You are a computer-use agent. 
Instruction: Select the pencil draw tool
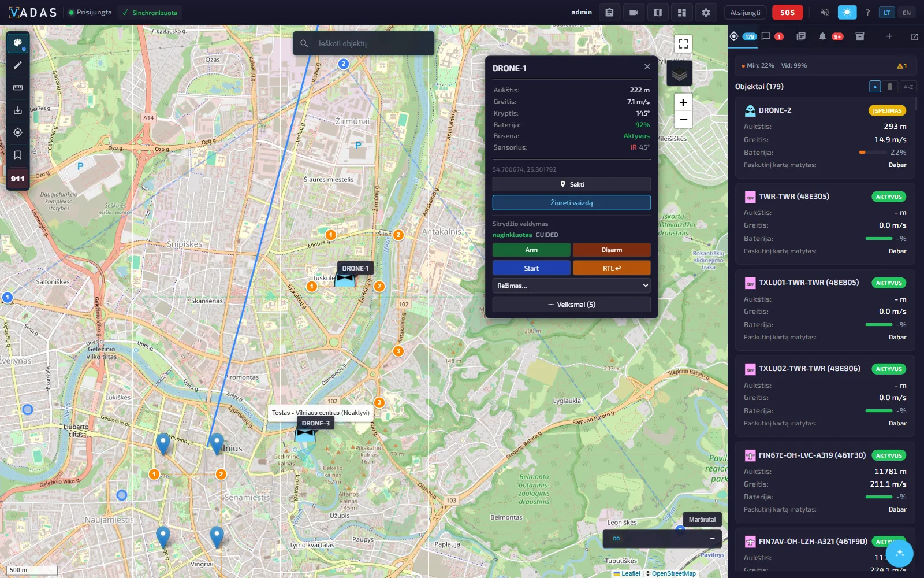click(18, 65)
